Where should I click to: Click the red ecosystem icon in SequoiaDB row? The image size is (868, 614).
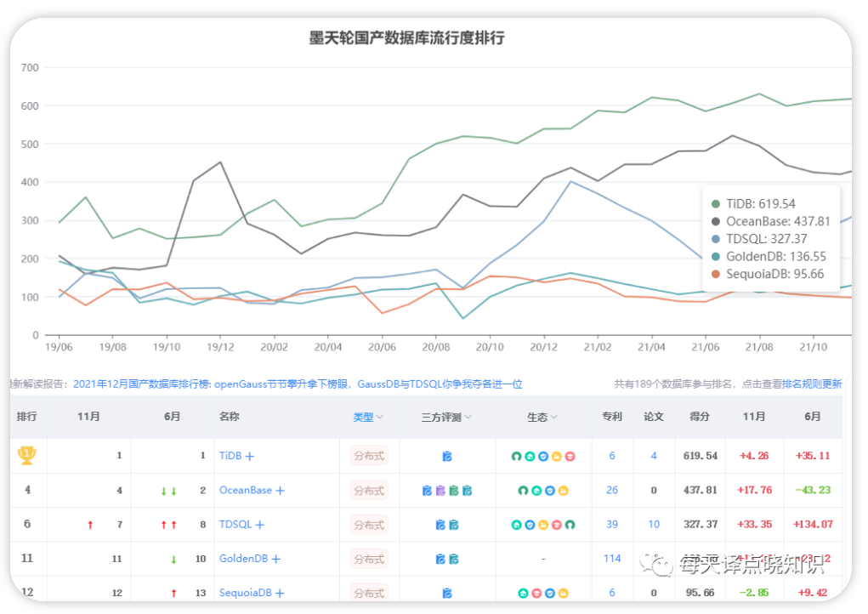[536, 593]
